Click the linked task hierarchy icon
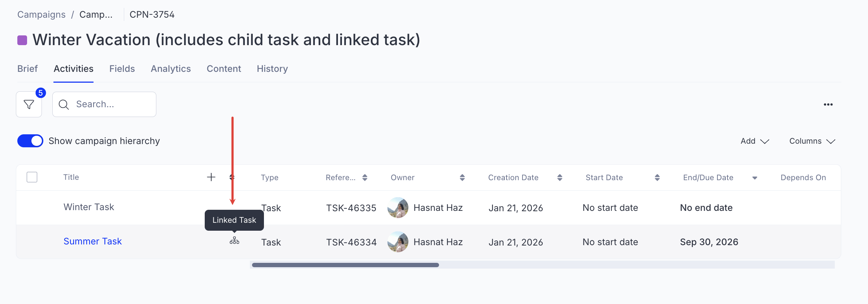 click(x=234, y=240)
